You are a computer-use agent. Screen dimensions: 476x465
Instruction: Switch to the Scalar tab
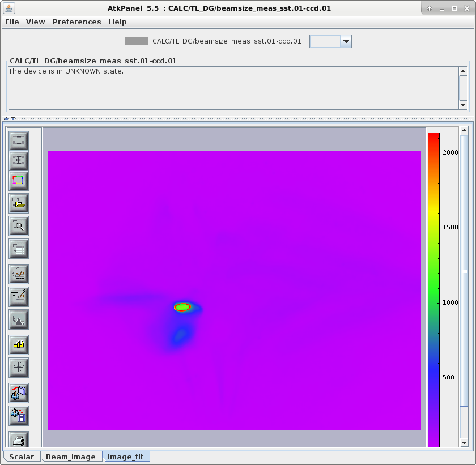click(22, 457)
